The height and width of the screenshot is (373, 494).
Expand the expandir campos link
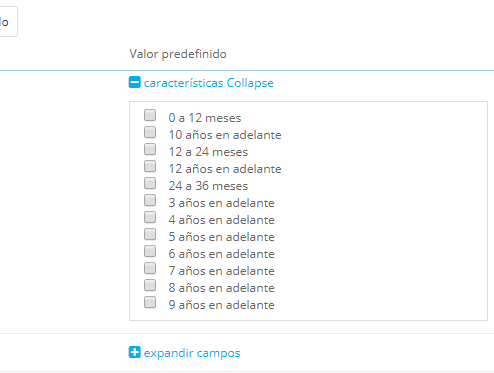[192, 353]
